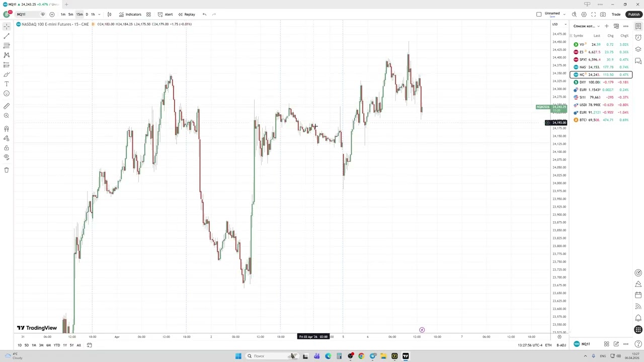644x362 pixels.
Task: Open watchlist advanced view icon
Action: 616,26
